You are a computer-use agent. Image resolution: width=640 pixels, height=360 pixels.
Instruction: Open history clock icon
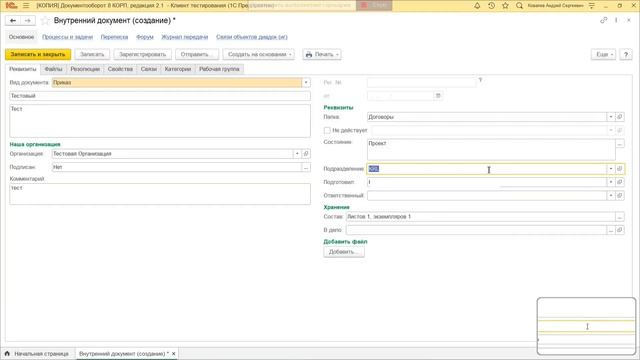pos(491,6)
